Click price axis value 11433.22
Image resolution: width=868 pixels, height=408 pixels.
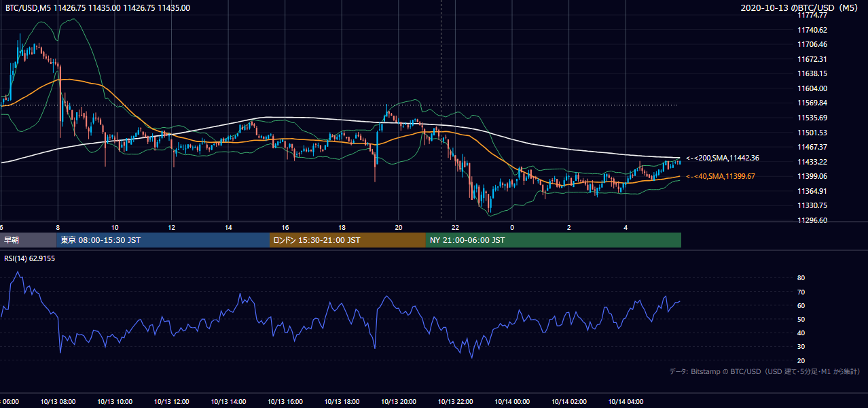(x=812, y=162)
